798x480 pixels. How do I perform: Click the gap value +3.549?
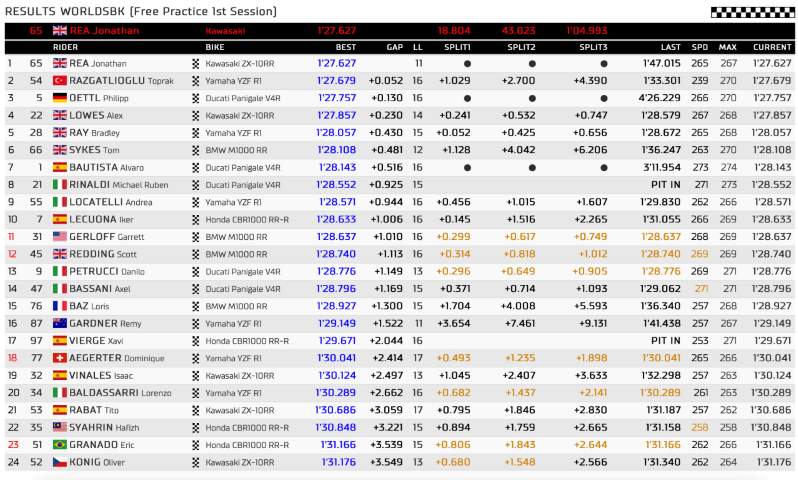pos(386,462)
